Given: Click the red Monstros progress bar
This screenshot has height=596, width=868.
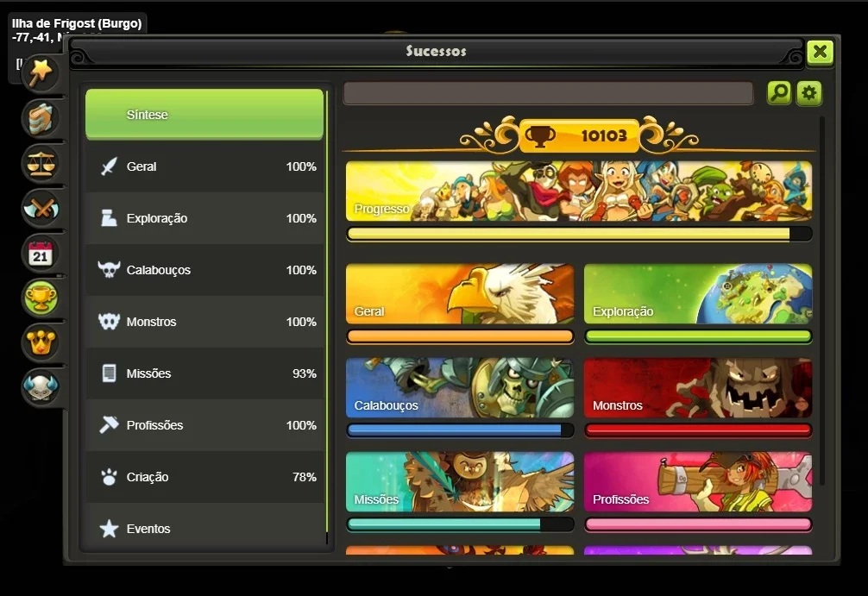Looking at the screenshot, I should [698, 430].
